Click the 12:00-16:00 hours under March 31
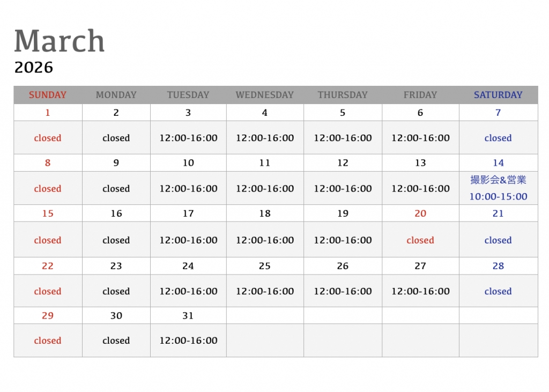The width and height of the screenshot is (549, 392). click(188, 341)
